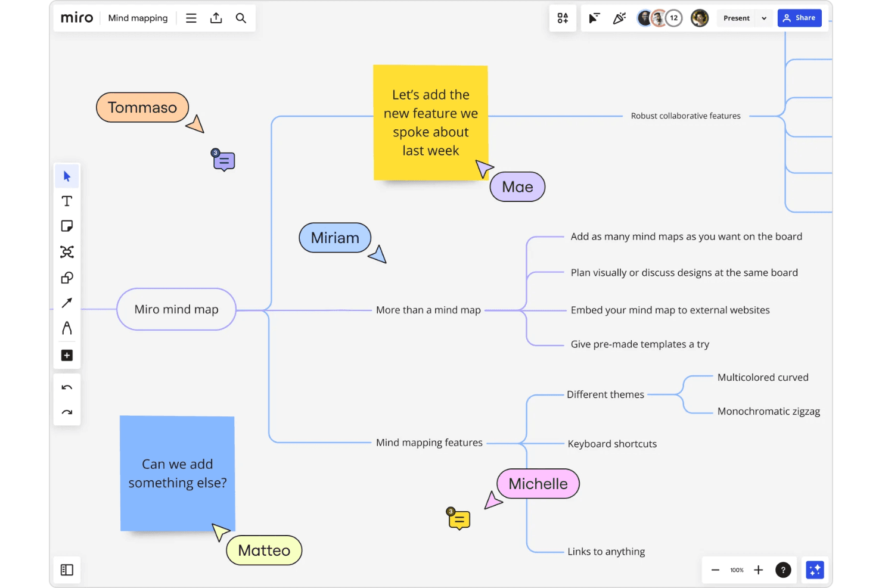This screenshot has height=588, width=882.
Task: Open the collaborator count badge showing 12
Action: pyautogui.click(x=674, y=18)
